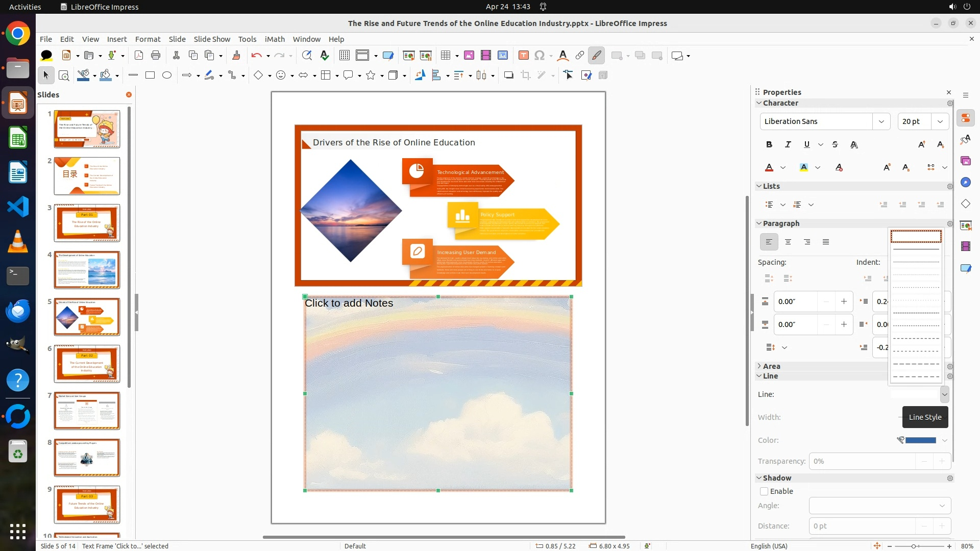Click the Print icon in toolbar

tap(156, 56)
